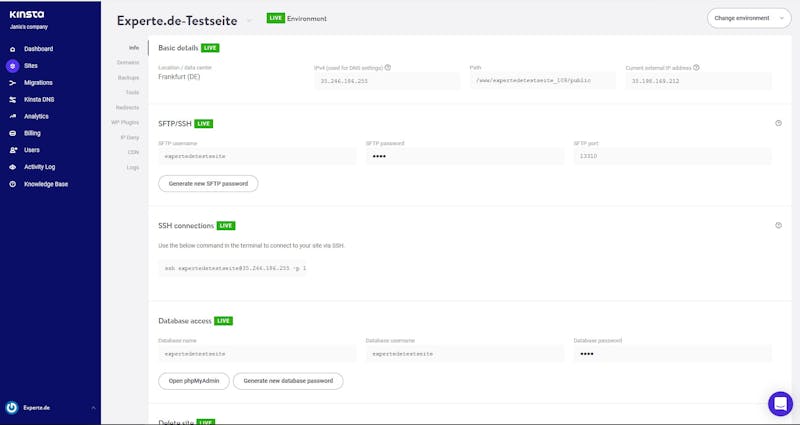Click the SSH command text box
This screenshot has width=800, height=425.
coord(233,268)
